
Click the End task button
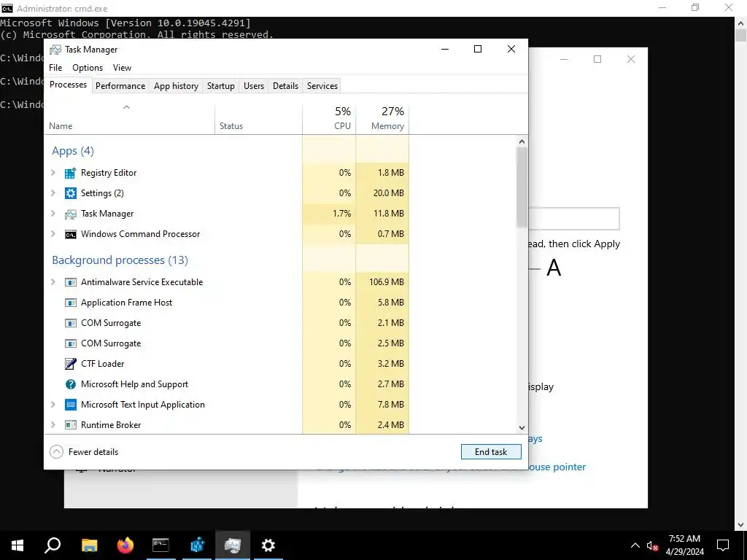pos(491,452)
